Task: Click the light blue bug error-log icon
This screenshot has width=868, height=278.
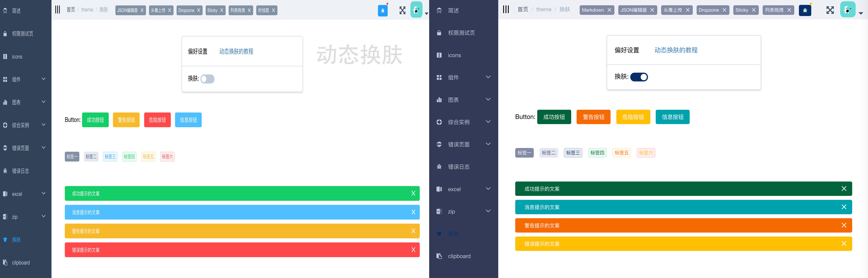Action: pyautogui.click(x=383, y=10)
